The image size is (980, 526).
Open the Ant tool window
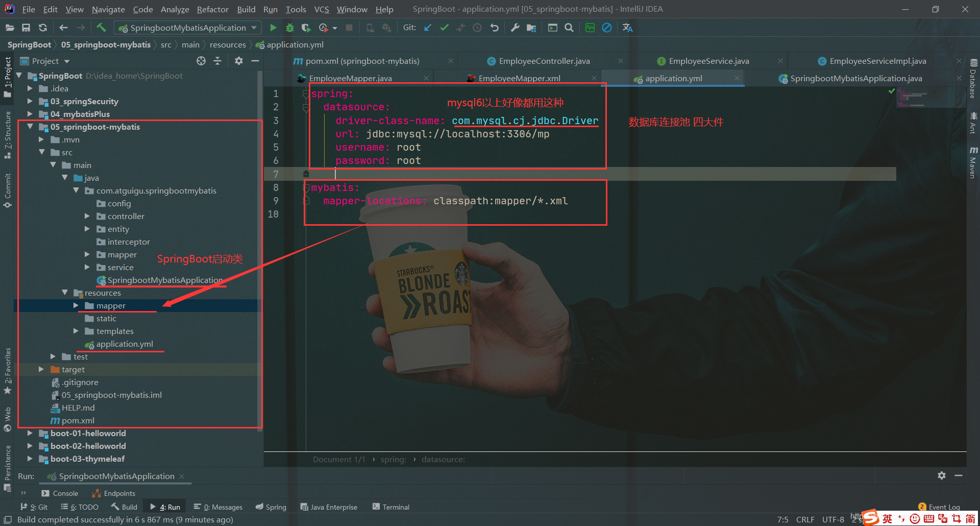tap(973, 123)
